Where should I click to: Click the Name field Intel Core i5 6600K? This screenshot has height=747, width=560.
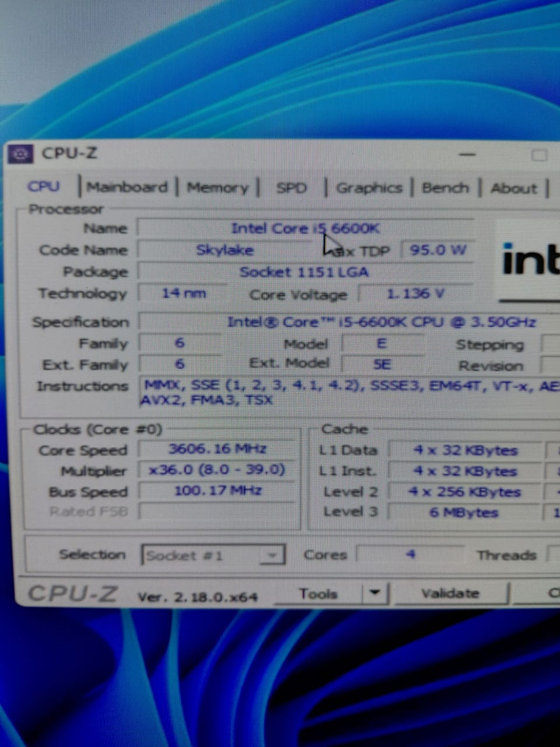tap(306, 228)
